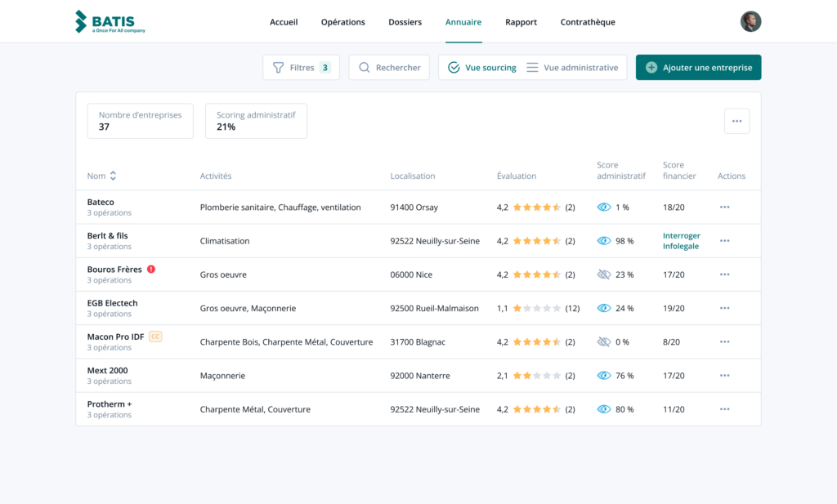Open the three-dot actions menu for Bateco
837x504 pixels.
point(724,207)
